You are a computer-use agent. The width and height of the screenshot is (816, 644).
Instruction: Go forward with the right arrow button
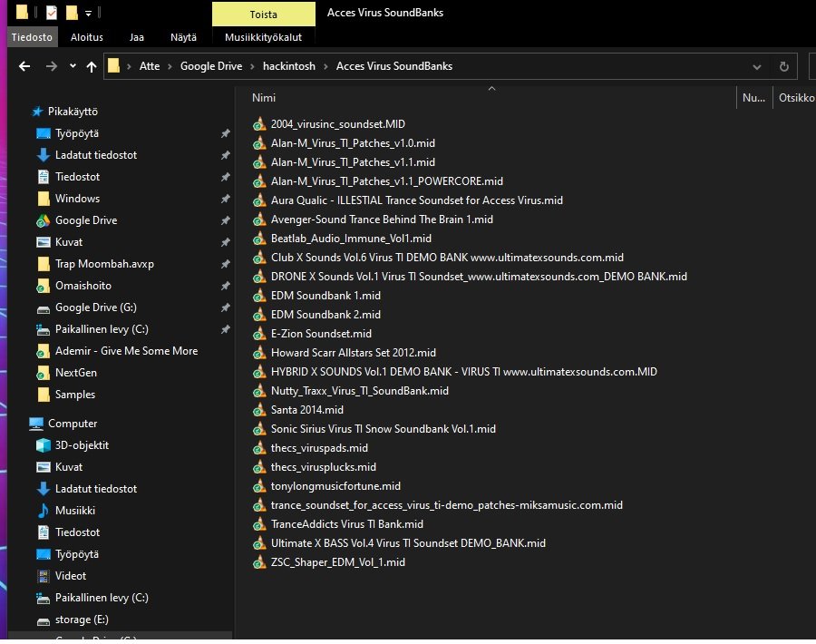tap(51, 66)
